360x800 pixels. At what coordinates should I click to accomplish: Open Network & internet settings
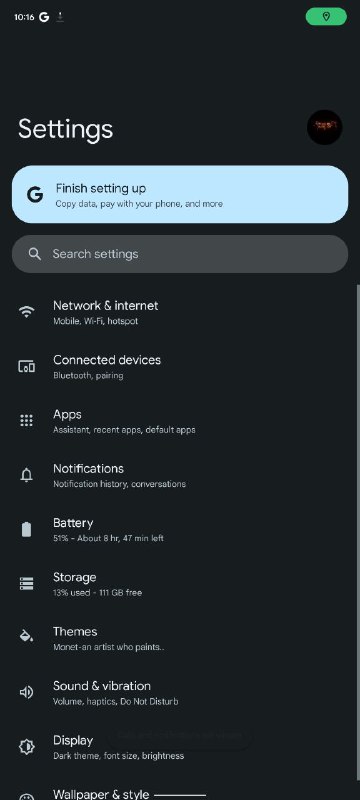(180, 312)
